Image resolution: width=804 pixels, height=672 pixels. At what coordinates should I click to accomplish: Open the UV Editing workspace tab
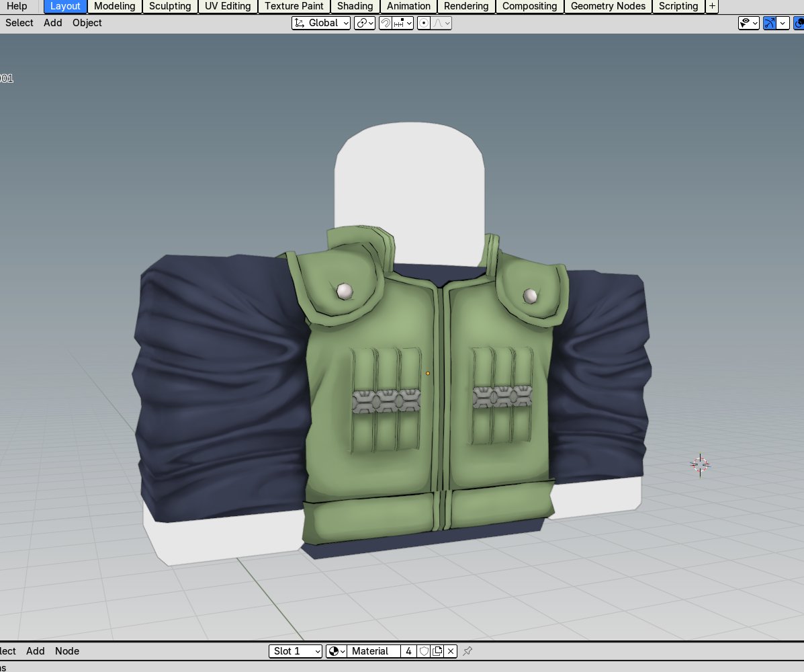[228, 6]
